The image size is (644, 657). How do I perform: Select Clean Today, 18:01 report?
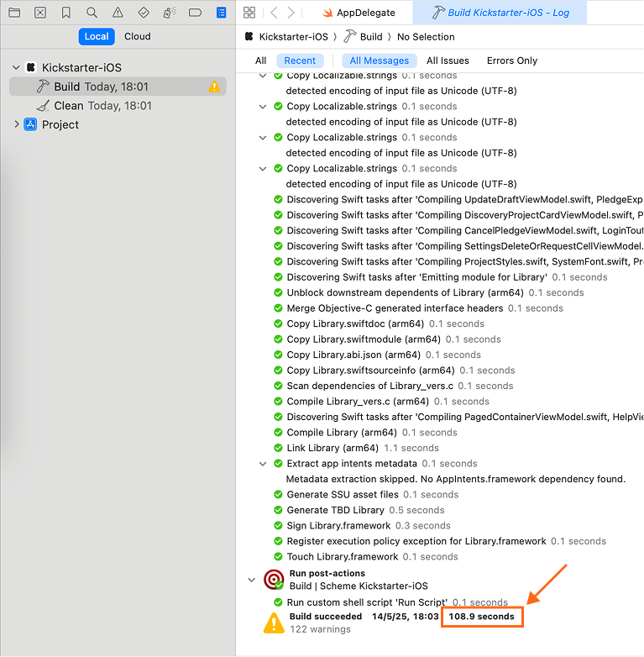(x=118, y=106)
